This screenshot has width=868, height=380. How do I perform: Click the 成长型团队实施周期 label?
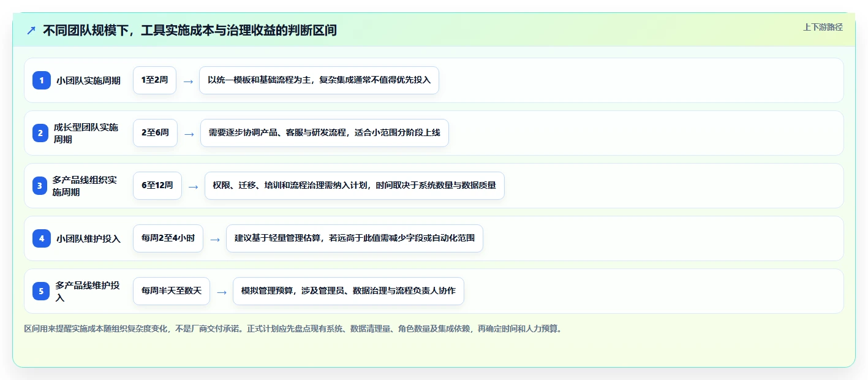87,133
